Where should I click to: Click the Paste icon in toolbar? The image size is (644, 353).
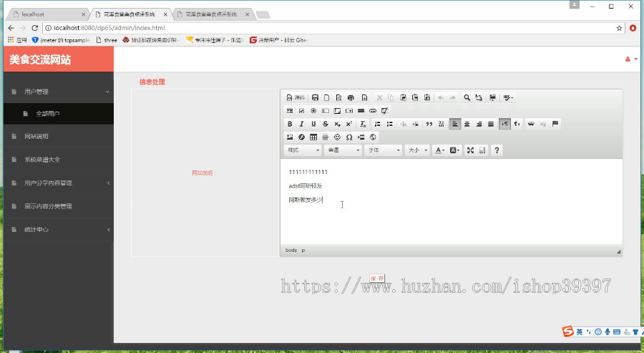[404, 98]
